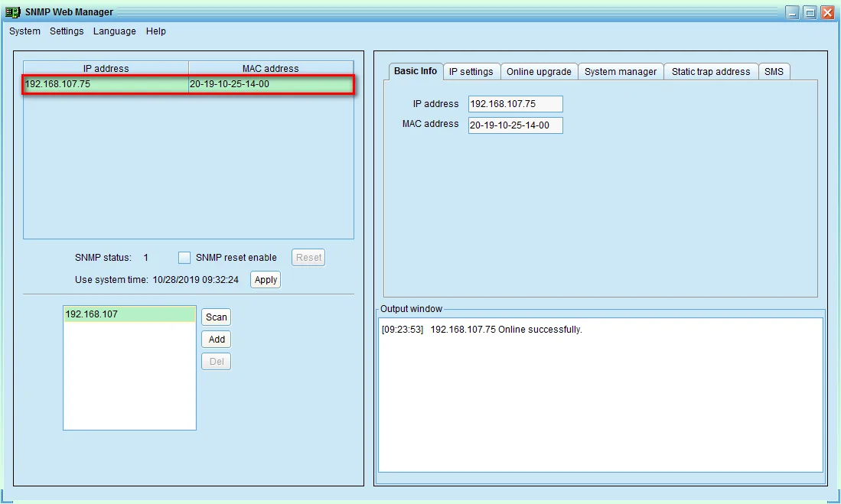Switch to the Basic Info tab
Viewport: 841px width, 504px height.
point(415,71)
